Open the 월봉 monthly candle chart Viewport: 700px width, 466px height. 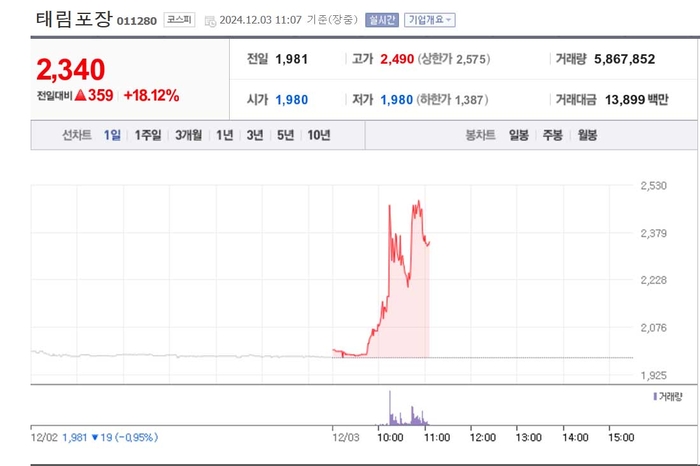(587, 135)
